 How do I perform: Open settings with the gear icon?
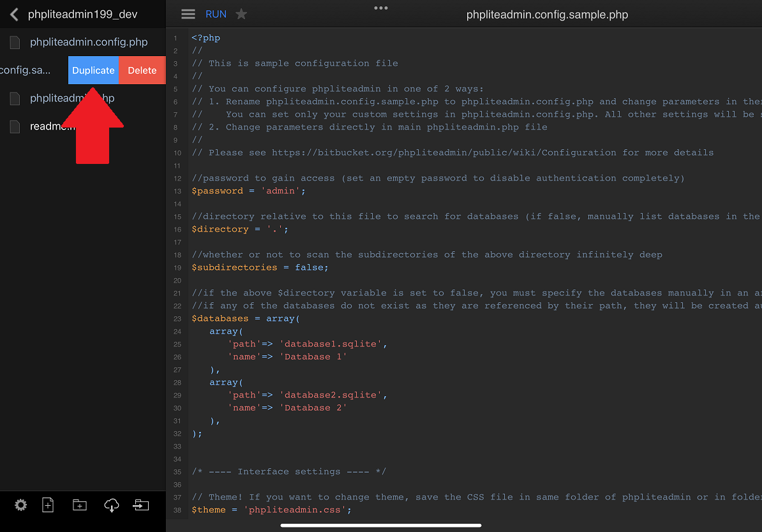point(20,505)
